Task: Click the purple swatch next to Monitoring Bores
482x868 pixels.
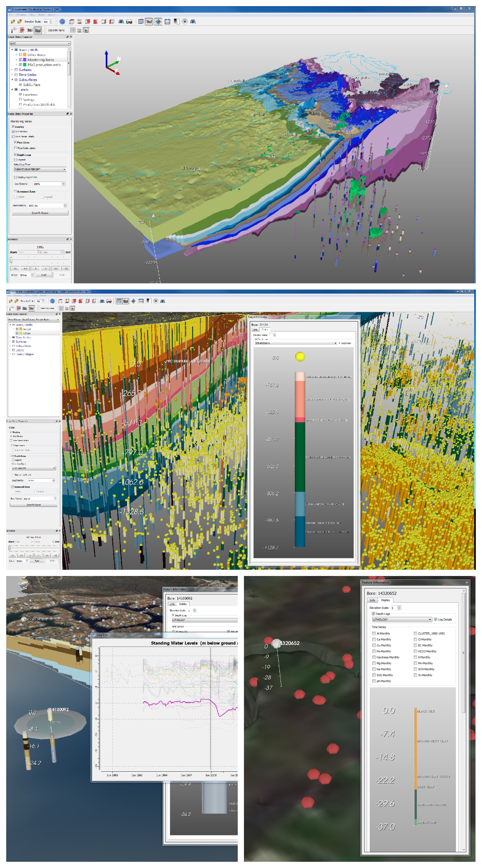Action: tap(24, 60)
